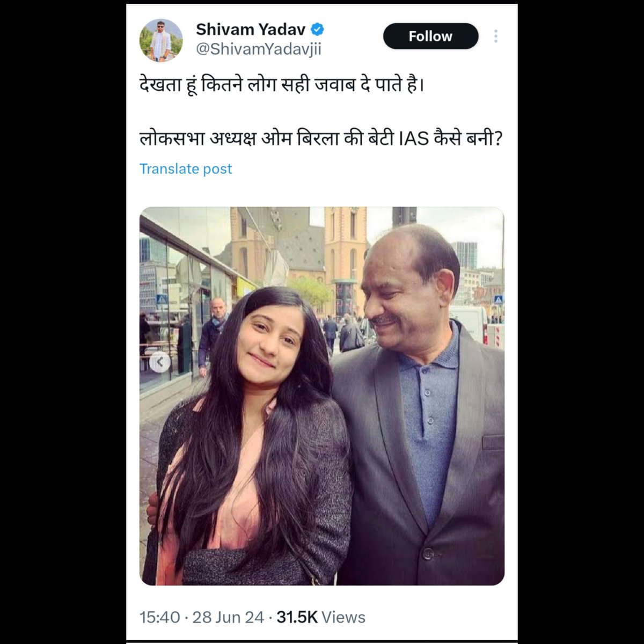Click the Translate post link
Viewport: 644px width, 644px height.
(x=186, y=169)
